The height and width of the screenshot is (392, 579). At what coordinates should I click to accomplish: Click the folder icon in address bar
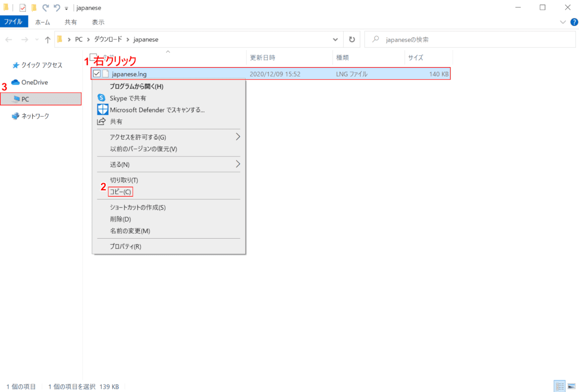[60, 39]
